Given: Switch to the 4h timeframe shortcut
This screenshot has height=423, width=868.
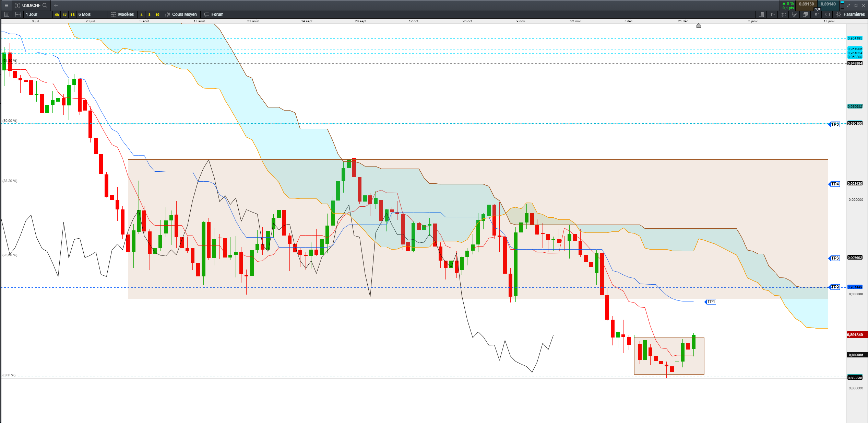Looking at the screenshot, I should [57, 14].
